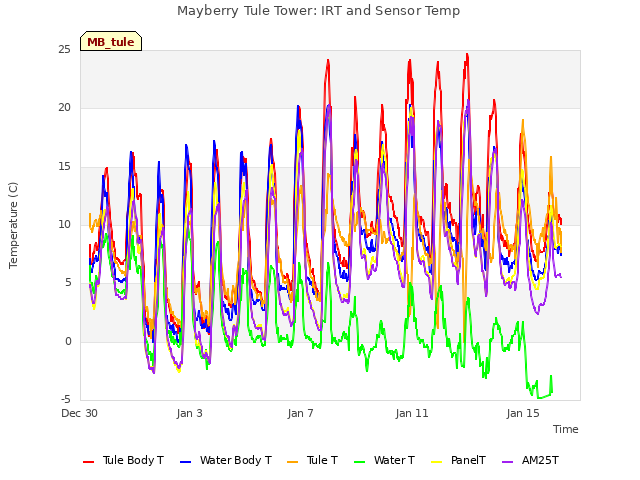
Task: Click the Time axis label
Action: click(566, 429)
